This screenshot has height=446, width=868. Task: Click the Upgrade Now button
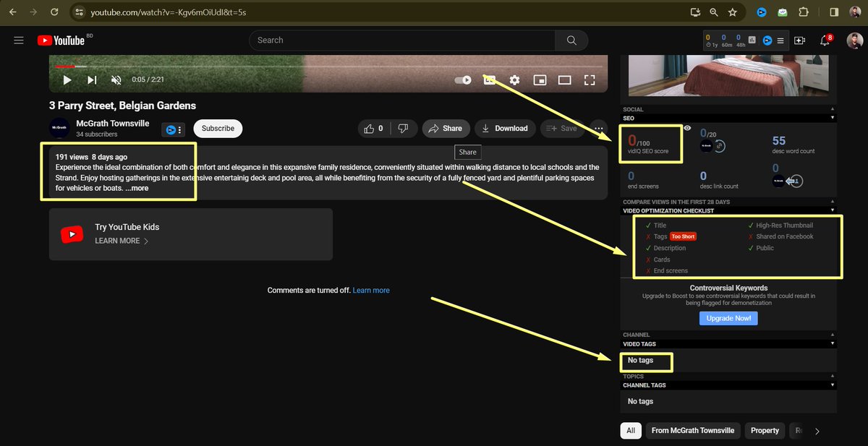pyautogui.click(x=728, y=318)
